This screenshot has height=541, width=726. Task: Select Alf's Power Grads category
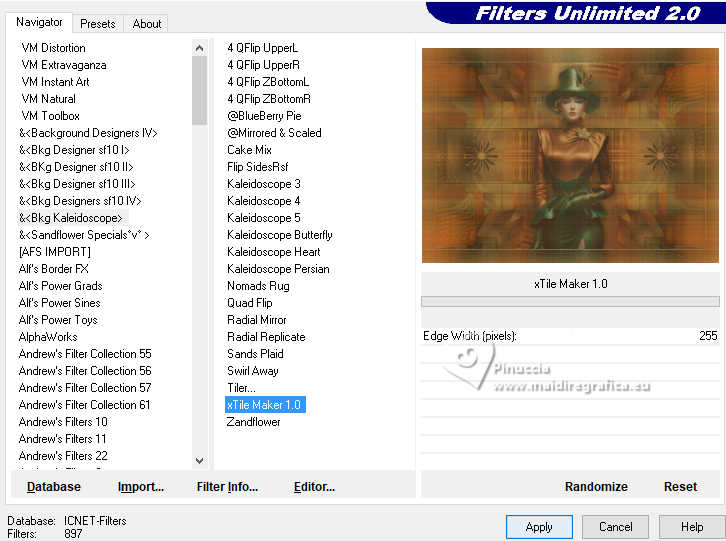(60, 286)
